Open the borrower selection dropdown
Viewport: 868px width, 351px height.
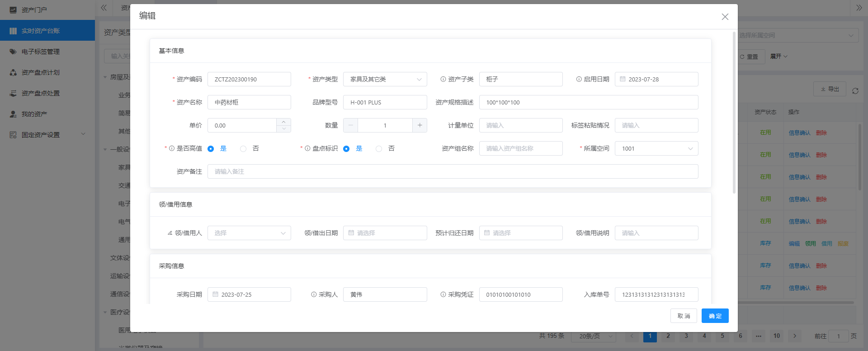249,233
